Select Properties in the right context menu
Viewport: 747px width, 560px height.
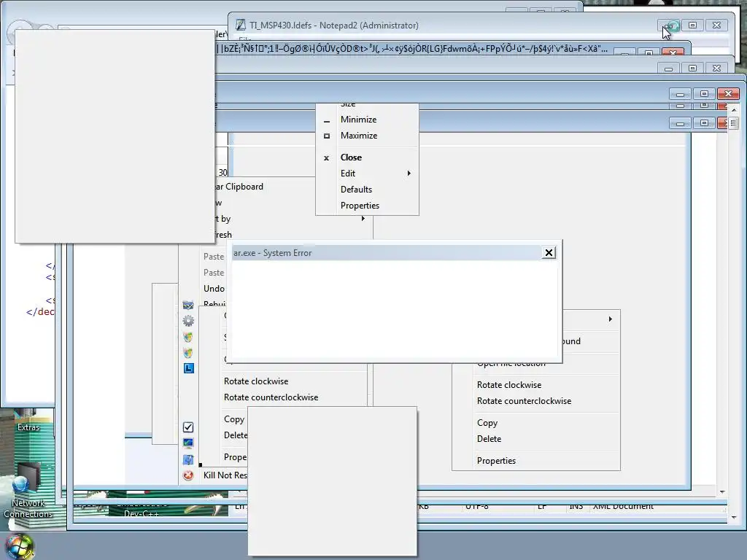click(496, 461)
